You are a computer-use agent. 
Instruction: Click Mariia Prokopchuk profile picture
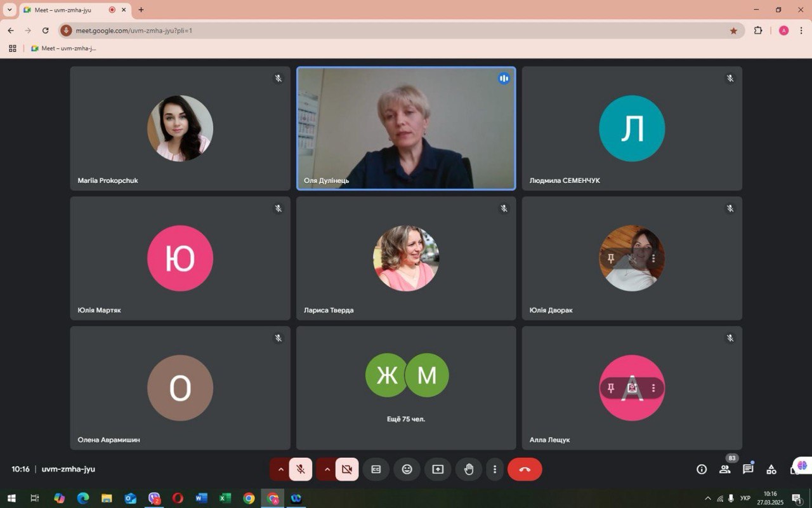[180, 128]
